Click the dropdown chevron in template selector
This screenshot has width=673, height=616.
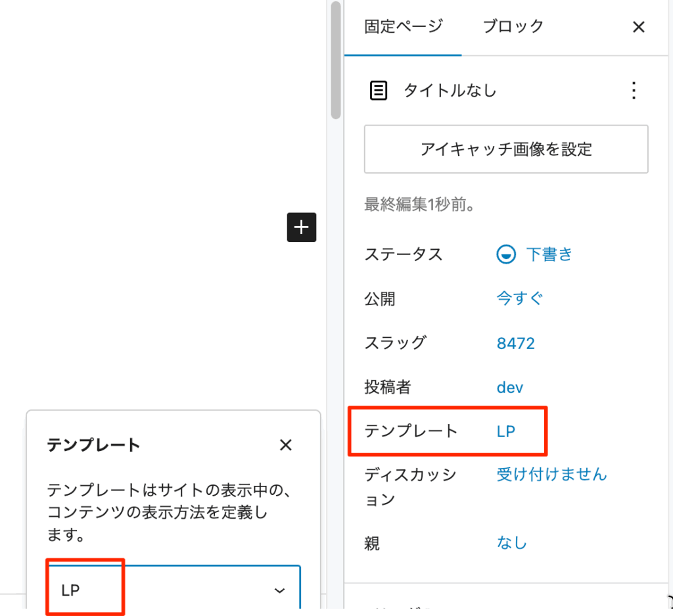(280, 590)
